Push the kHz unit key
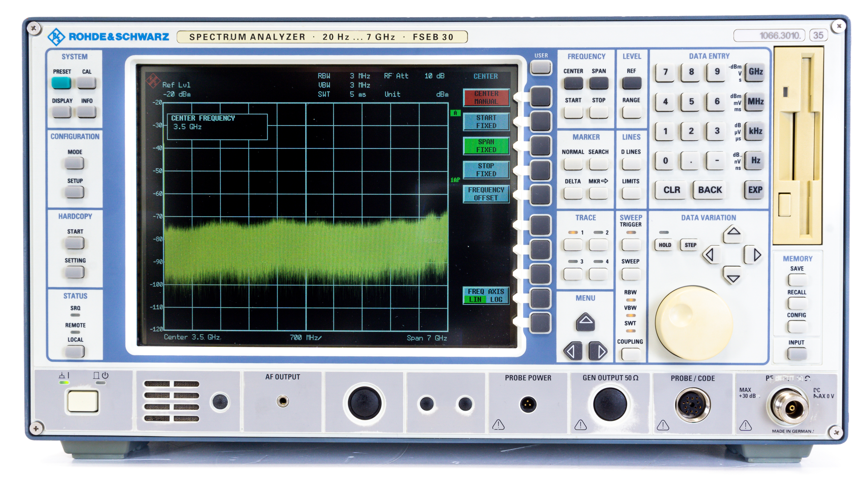 coord(755,131)
